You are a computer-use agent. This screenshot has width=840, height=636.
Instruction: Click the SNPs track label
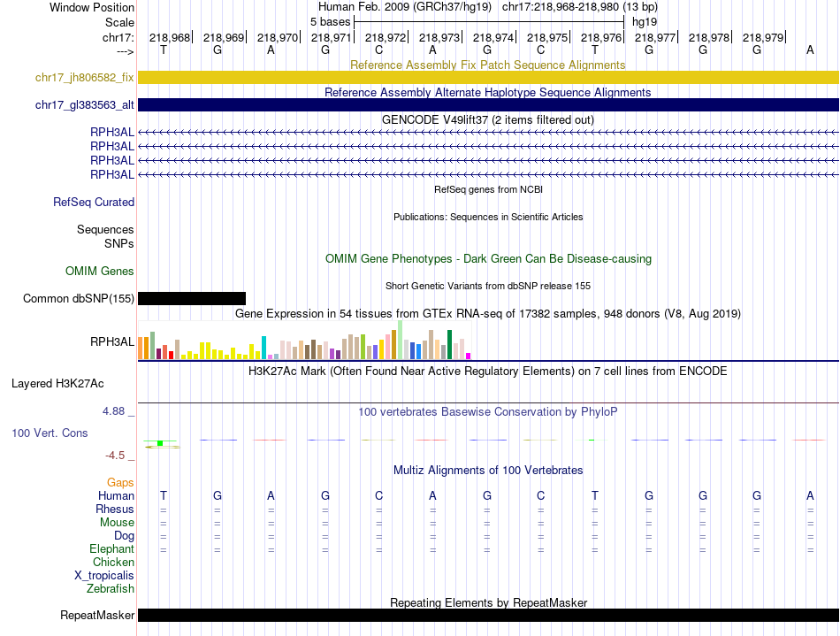(x=119, y=243)
